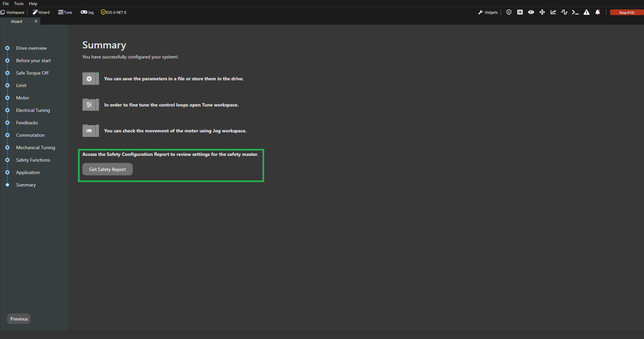Close the Wizard tab
The height and width of the screenshot is (339, 644).
[36, 21]
